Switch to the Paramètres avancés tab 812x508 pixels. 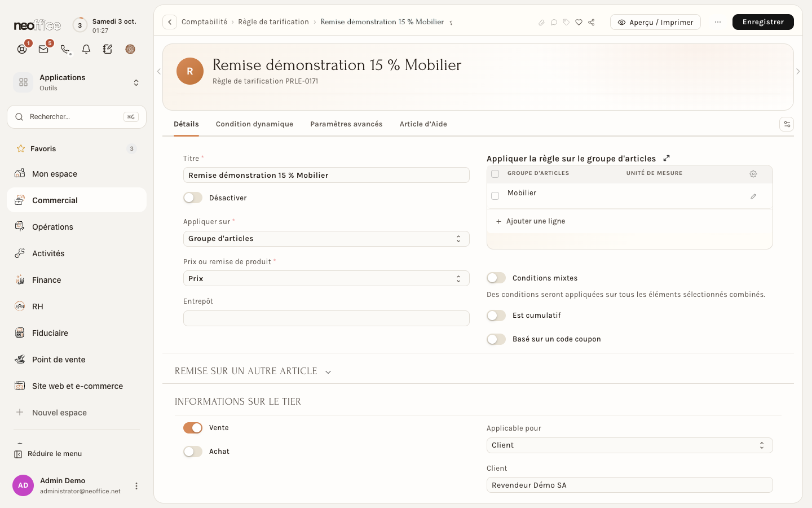point(346,124)
